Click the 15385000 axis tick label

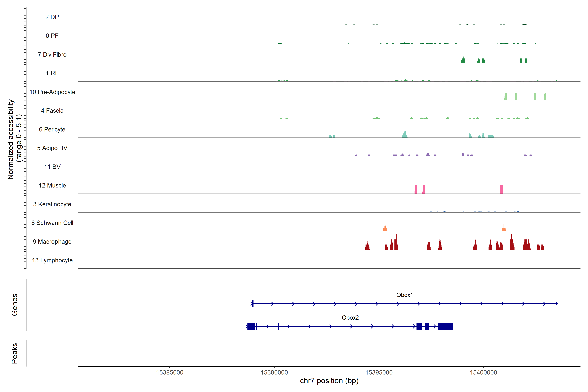(x=170, y=373)
